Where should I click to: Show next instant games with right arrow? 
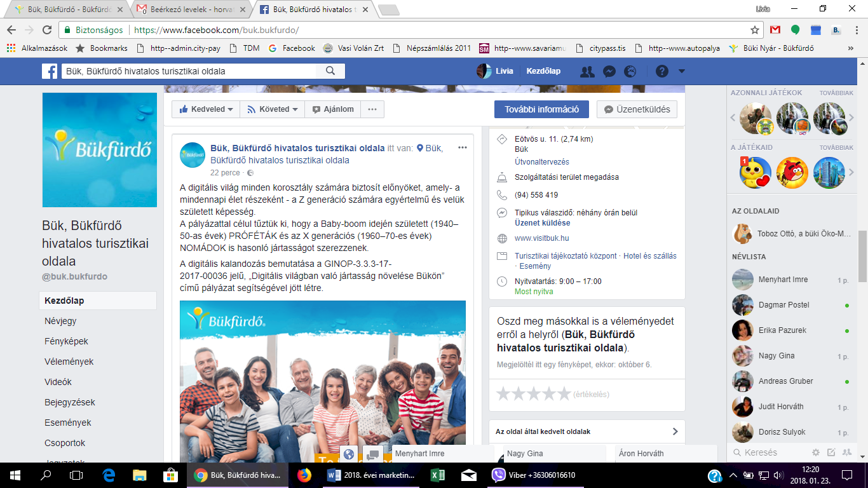pyautogui.click(x=851, y=117)
